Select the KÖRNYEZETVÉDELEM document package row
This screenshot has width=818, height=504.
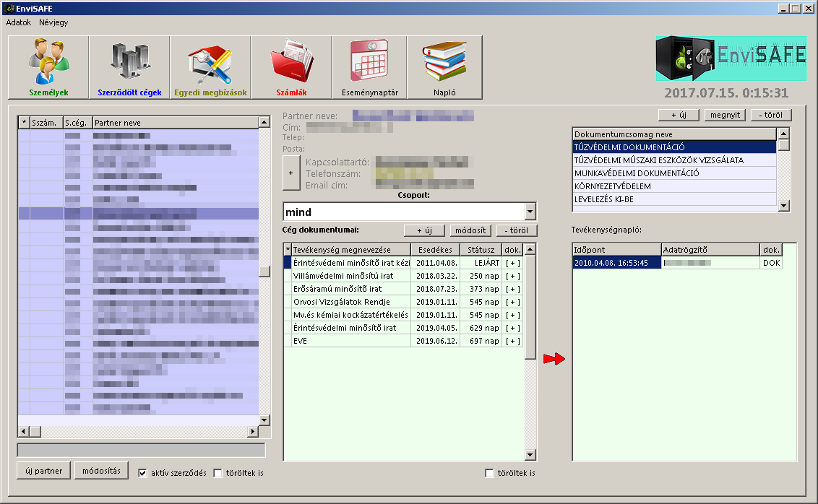673,186
